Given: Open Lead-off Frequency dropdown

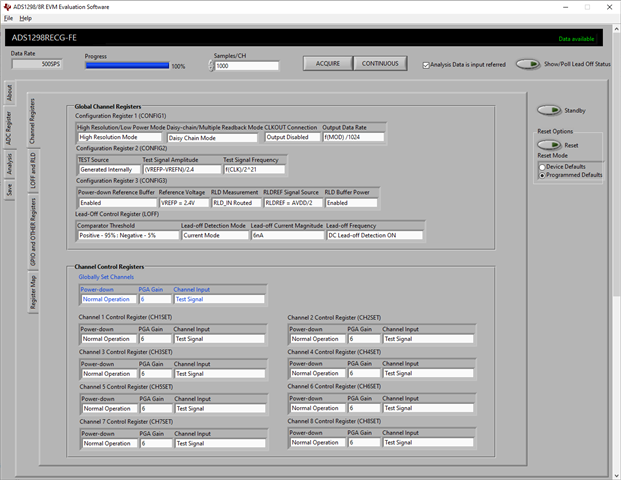Looking at the screenshot, I should pos(375,235).
